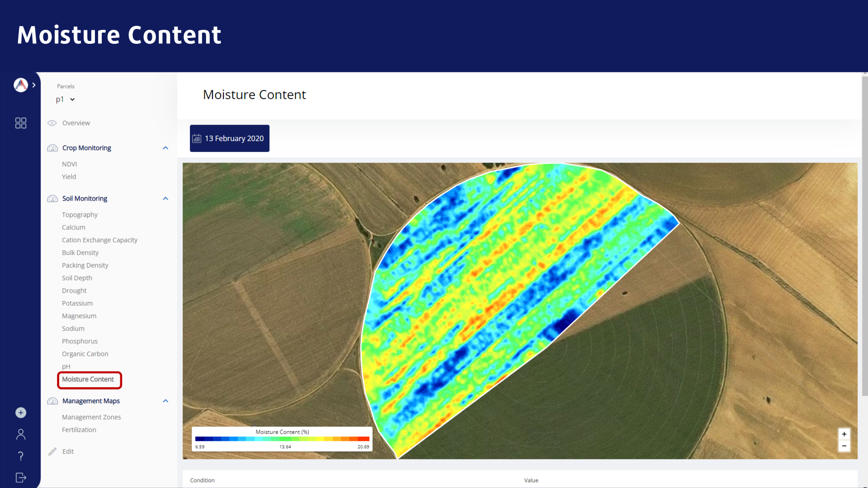Image resolution: width=868 pixels, height=488 pixels.
Task: Open Calcium map
Action: (74, 227)
